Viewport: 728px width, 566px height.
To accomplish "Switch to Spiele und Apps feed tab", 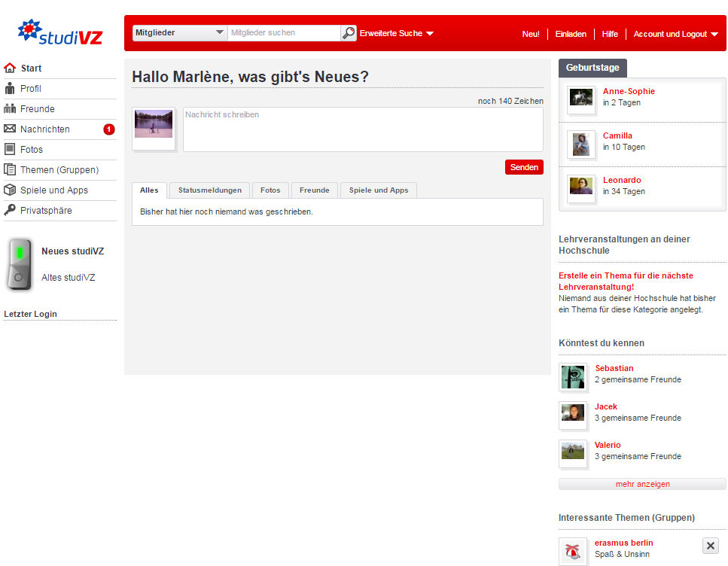I will coord(379,190).
